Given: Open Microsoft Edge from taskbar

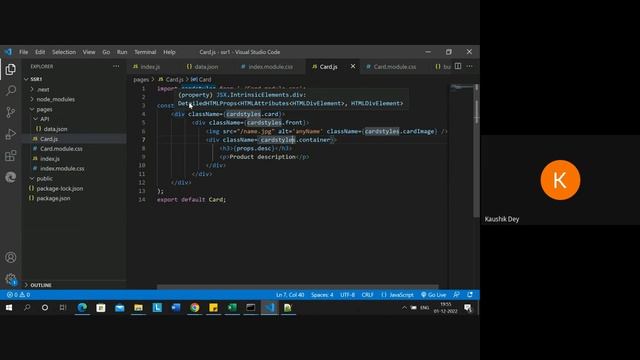Looking at the screenshot, I should click(x=82, y=308).
